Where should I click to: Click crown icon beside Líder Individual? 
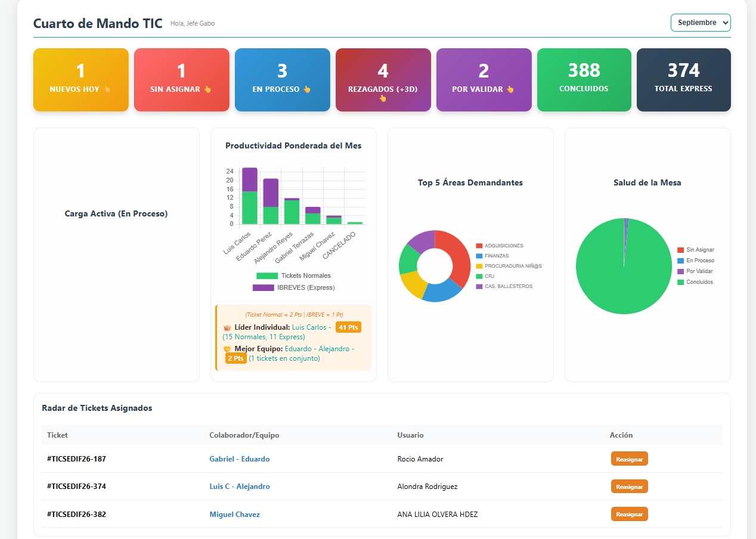point(227,327)
